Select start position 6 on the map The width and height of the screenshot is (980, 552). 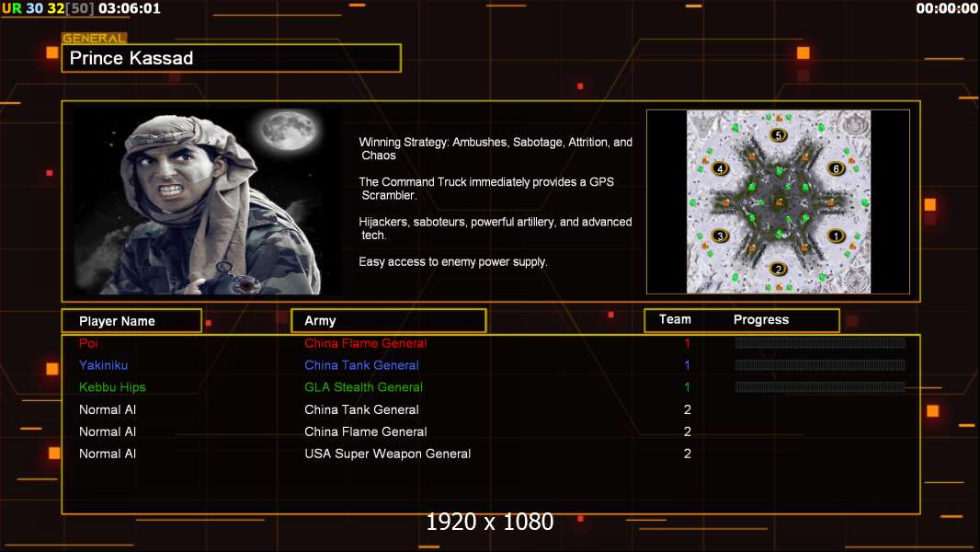pos(836,168)
